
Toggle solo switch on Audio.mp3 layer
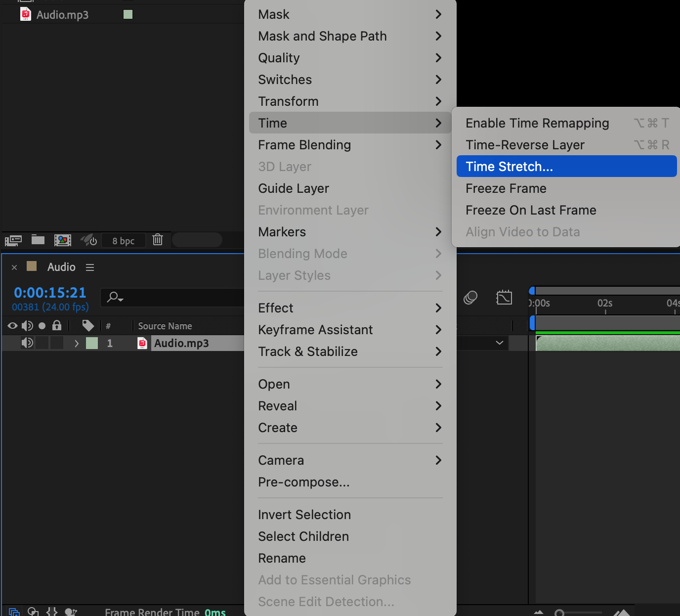pos(42,343)
